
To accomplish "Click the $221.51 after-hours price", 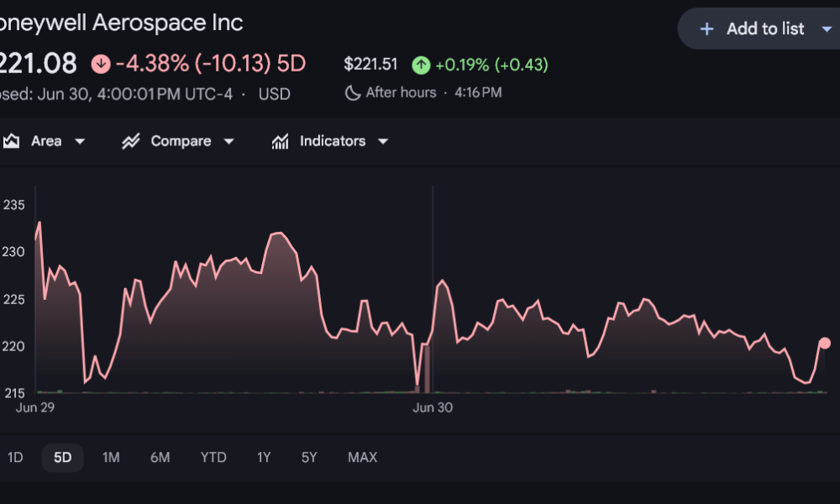I will point(370,65).
